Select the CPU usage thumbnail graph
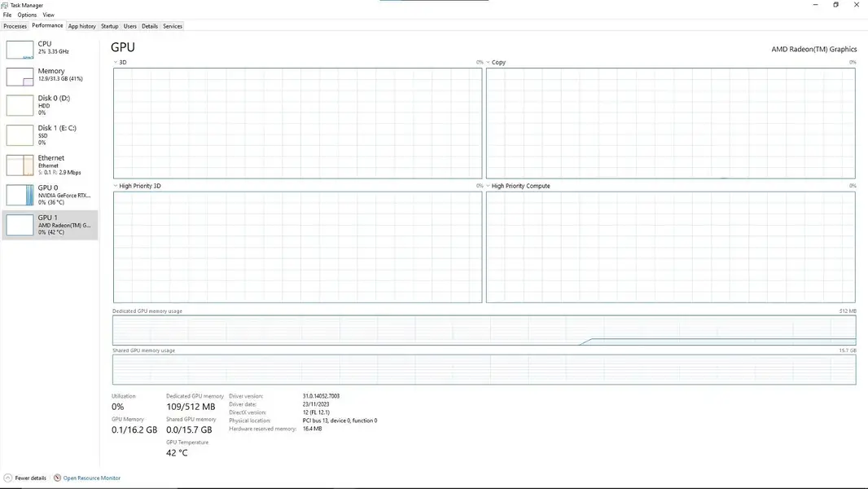The image size is (868, 489). click(x=20, y=49)
